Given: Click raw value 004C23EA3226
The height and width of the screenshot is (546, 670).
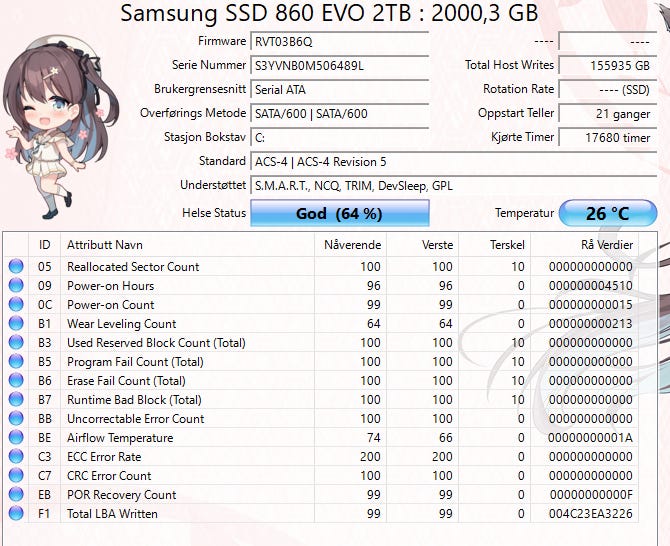Looking at the screenshot, I should click(x=591, y=514).
